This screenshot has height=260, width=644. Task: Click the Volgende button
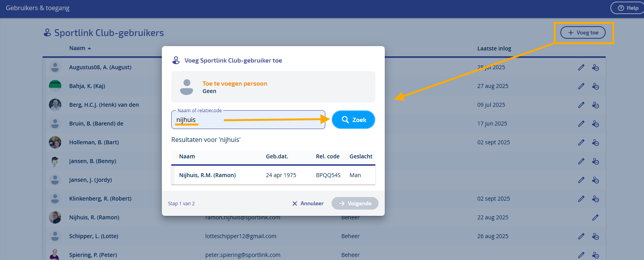[x=355, y=203]
